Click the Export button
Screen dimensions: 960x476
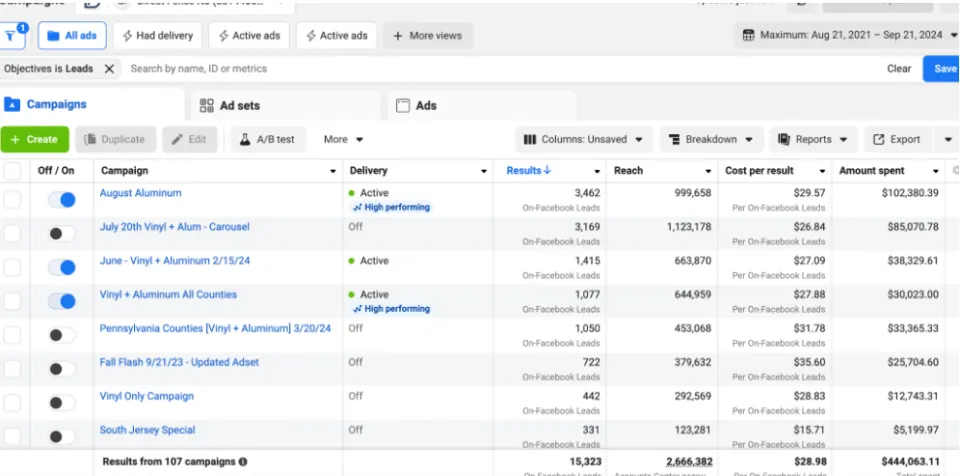[898, 140]
